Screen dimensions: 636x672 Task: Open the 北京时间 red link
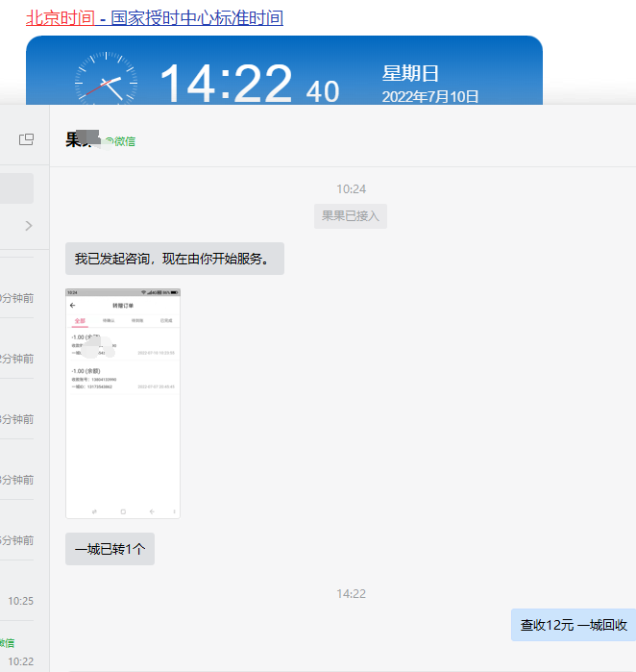(x=60, y=17)
